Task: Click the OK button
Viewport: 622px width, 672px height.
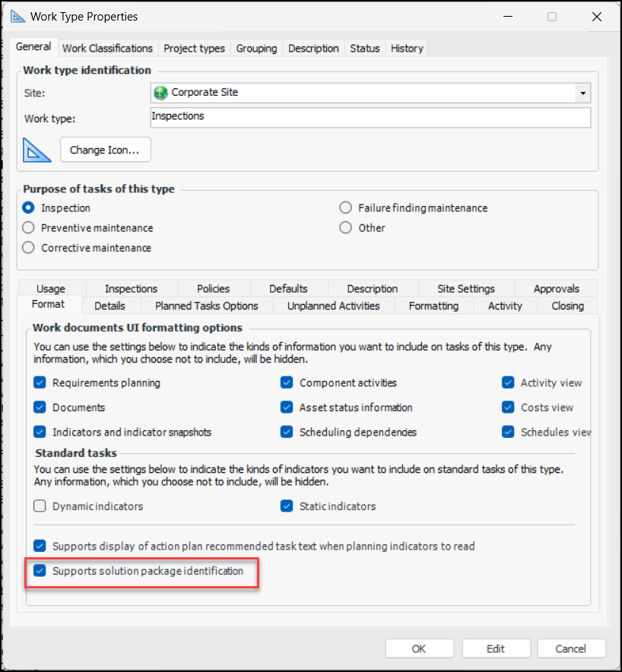Action: coord(419,649)
